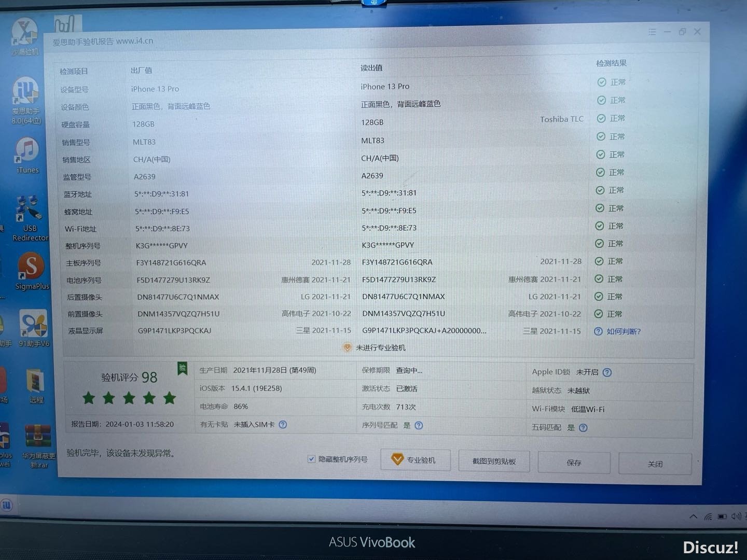Open the report window's menu list icon

click(x=652, y=32)
